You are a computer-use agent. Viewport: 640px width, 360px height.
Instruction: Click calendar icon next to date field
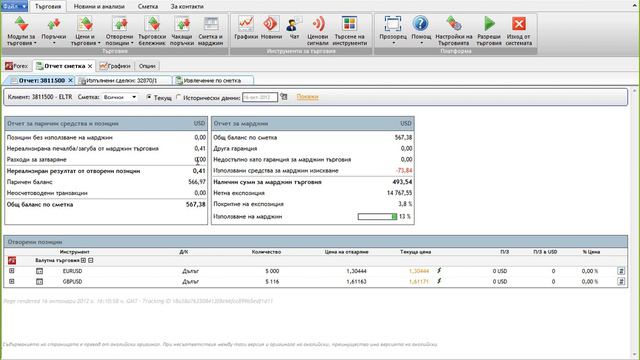tap(284, 97)
